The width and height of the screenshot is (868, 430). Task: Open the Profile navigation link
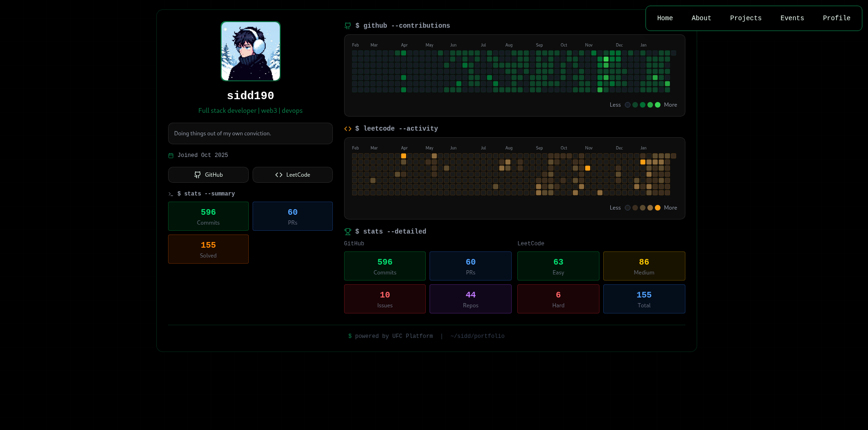tap(836, 18)
